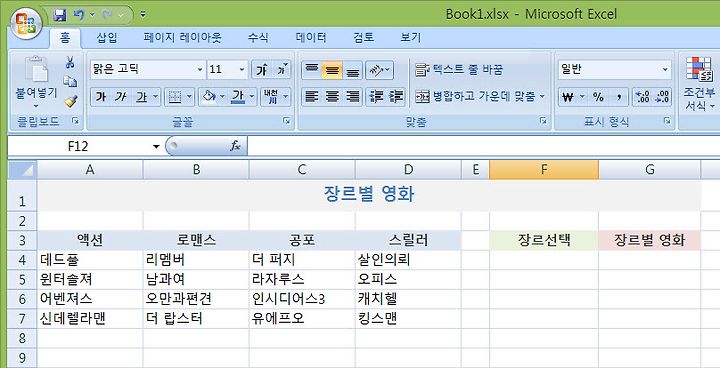The width and height of the screenshot is (720, 368).
Task: Apply the comma style
Action: tap(619, 97)
